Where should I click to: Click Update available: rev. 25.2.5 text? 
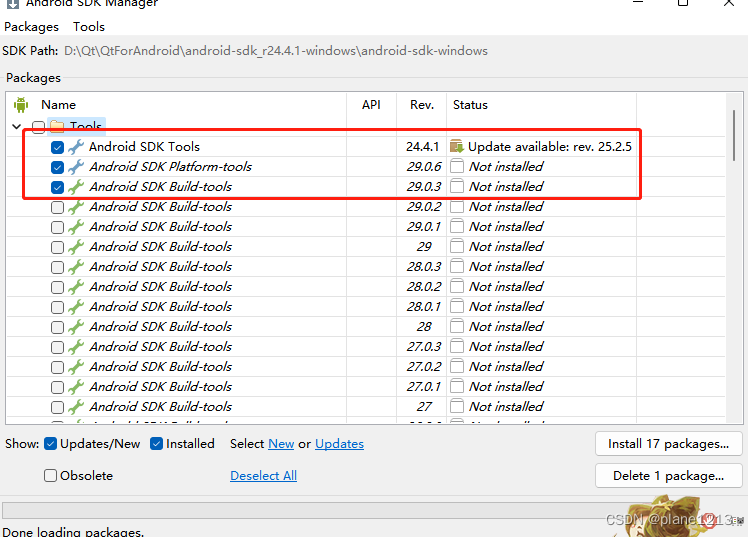(x=550, y=147)
